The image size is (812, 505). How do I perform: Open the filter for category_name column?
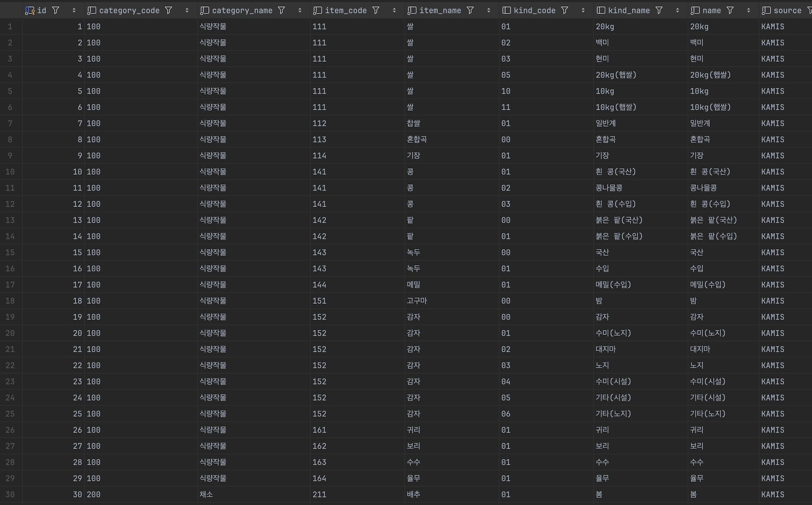[281, 11]
